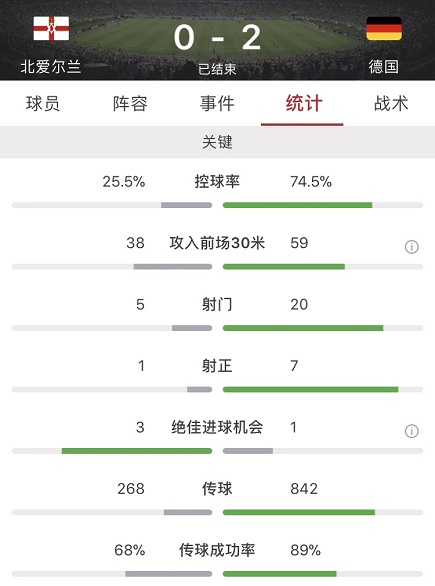This screenshot has height=586, width=435.
Task: Tap the Germany flag icon
Action: [x=384, y=28]
